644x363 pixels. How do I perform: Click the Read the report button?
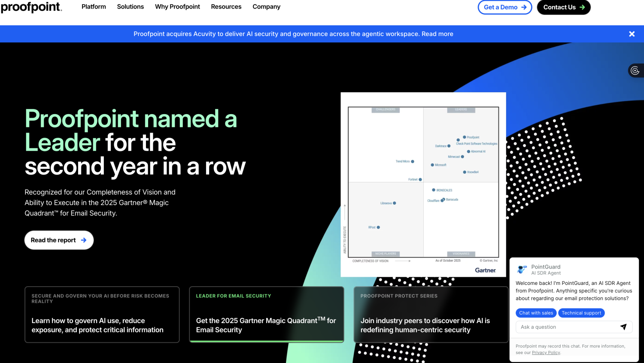click(59, 240)
